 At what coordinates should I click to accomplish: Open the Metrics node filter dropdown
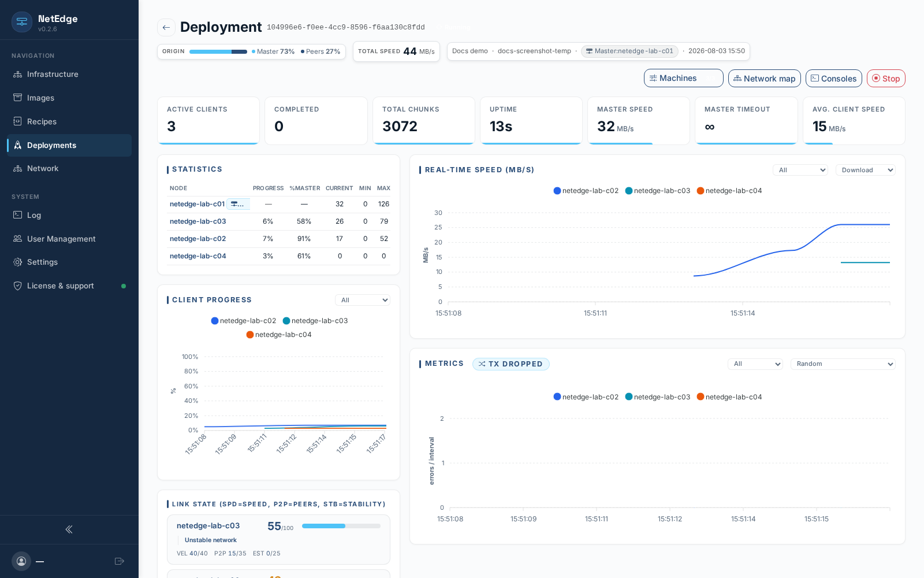tap(755, 364)
